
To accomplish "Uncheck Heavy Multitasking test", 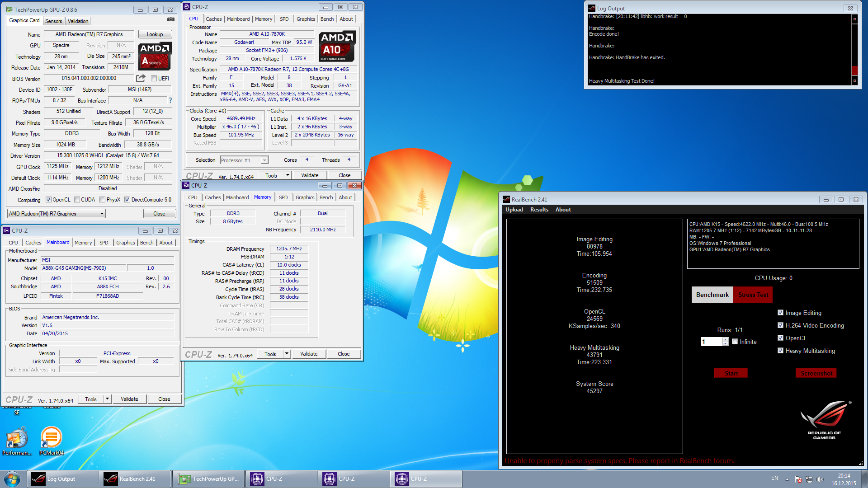I will point(780,351).
